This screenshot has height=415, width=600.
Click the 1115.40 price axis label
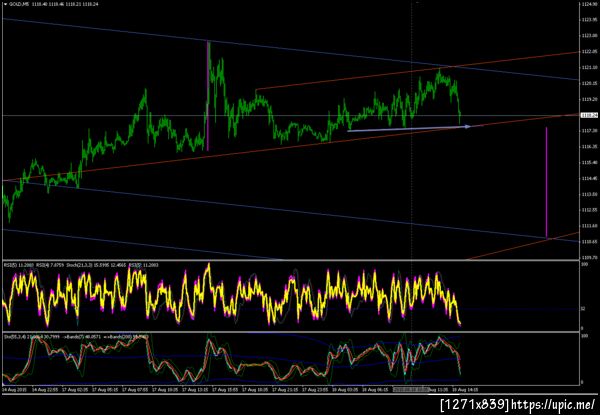[x=590, y=163]
